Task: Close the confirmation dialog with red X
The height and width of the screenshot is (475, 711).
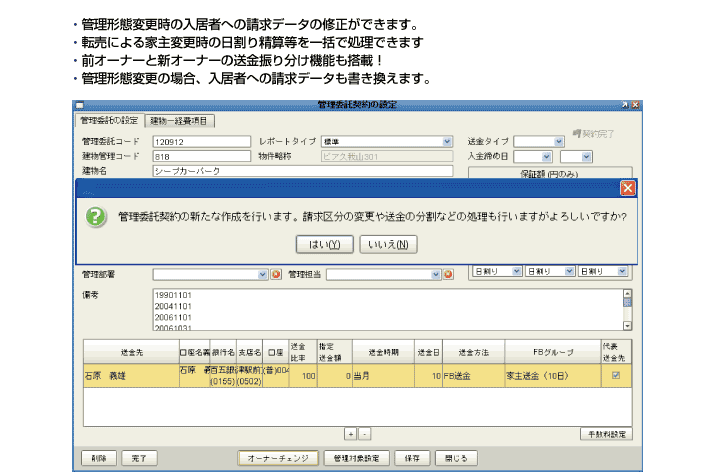Action: pyautogui.click(x=628, y=188)
